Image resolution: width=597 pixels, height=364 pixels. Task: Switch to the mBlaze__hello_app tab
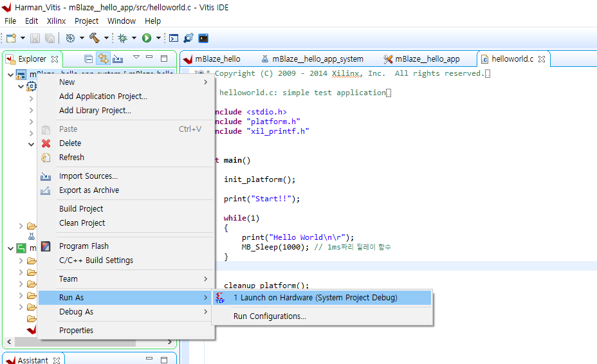(x=422, y=59)
